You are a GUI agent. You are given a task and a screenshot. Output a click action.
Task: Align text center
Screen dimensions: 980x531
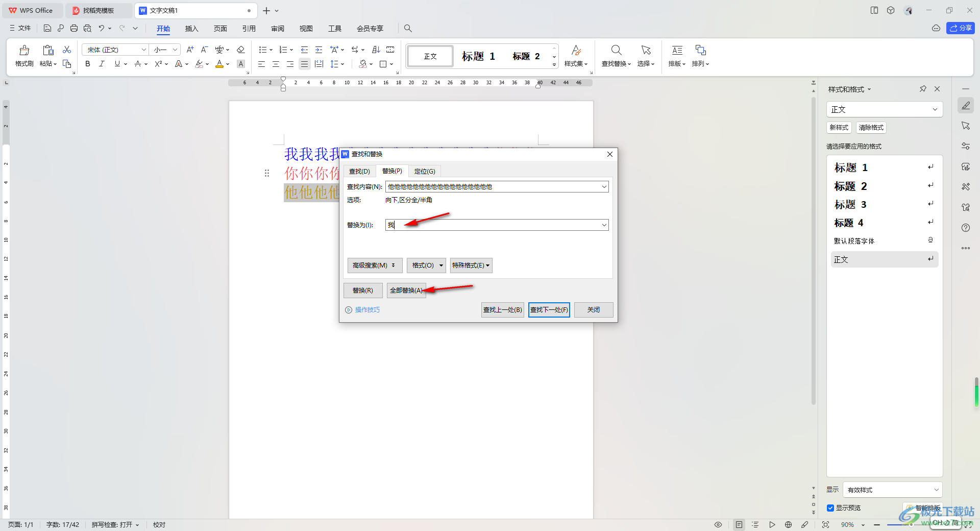pos(276,64)
